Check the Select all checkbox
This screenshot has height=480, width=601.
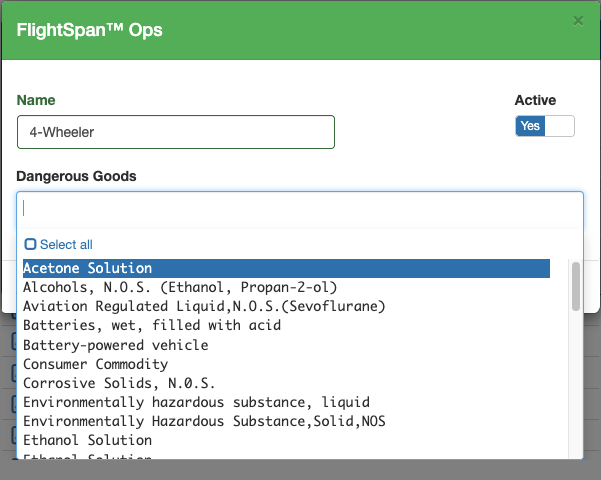point(30,244)
